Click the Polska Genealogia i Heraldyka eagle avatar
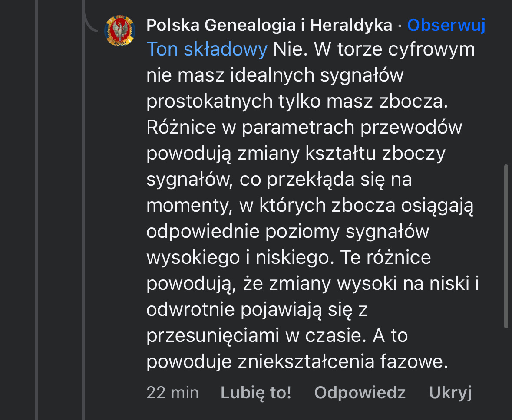Image resolution: width=512 pixels, height=420 pixels. [x=120, y=31]
